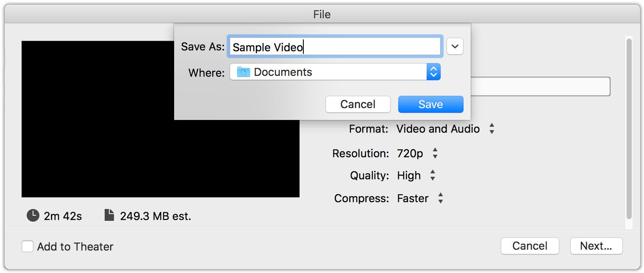Toggle the Add to Theater checkbox
This screenshot has width=644, height=273.
(28, 246)
